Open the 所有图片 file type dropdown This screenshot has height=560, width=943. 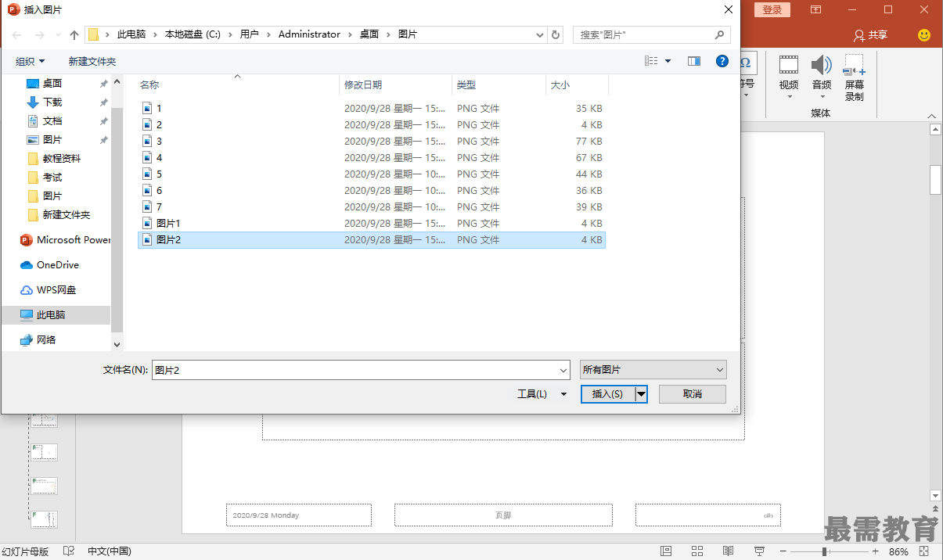(x=653, y=370)
